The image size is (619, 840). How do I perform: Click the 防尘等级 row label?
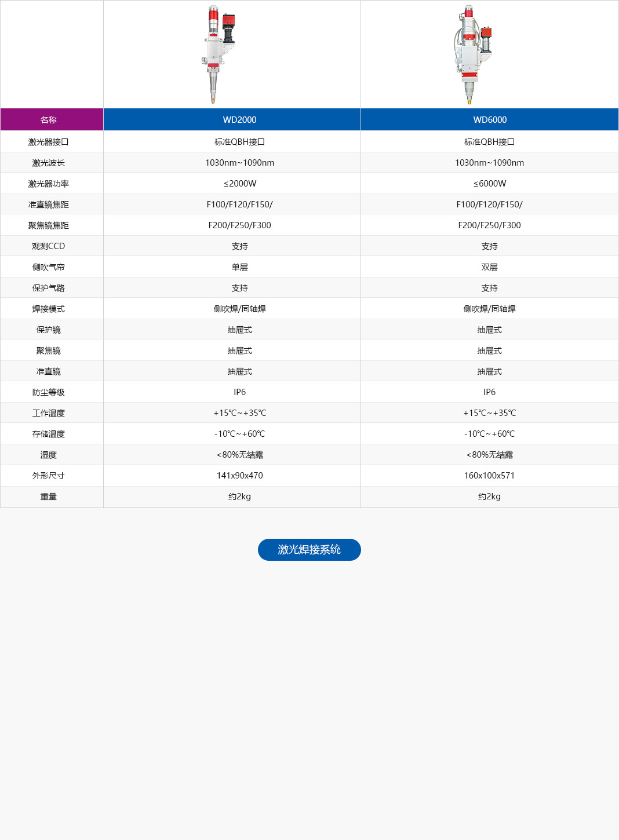[49, 392]
